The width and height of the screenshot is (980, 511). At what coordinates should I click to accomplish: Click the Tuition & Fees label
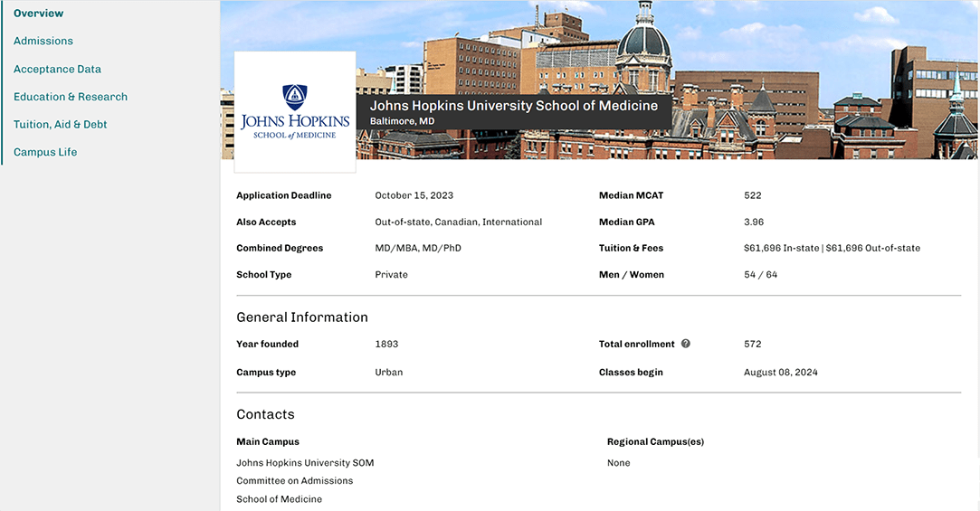pyautogui.click(x=632, y=248)
